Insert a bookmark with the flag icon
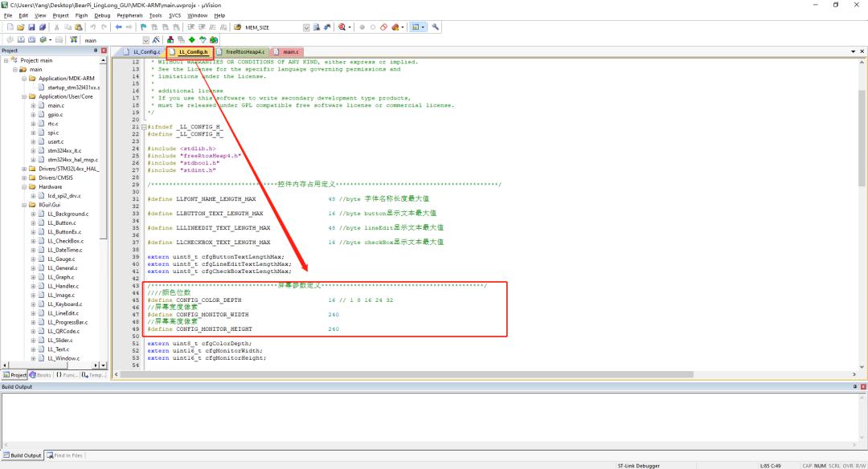The height and width of the screenshot is (469, 868). pyautogui.click(x=143, y=27)
